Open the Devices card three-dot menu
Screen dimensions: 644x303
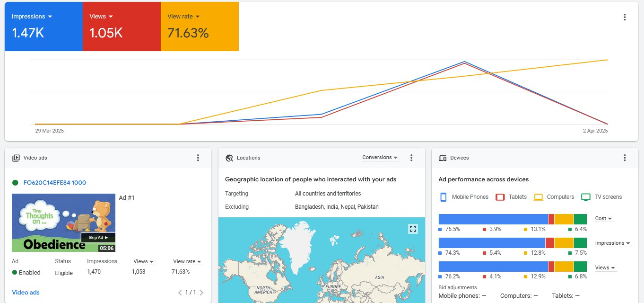click(x=625, y=158)
